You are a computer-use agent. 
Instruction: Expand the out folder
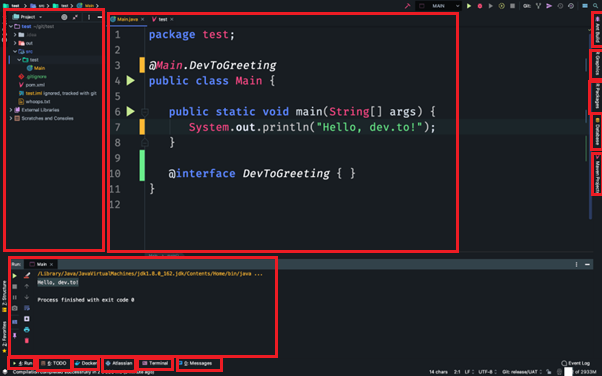coord(15,43)
